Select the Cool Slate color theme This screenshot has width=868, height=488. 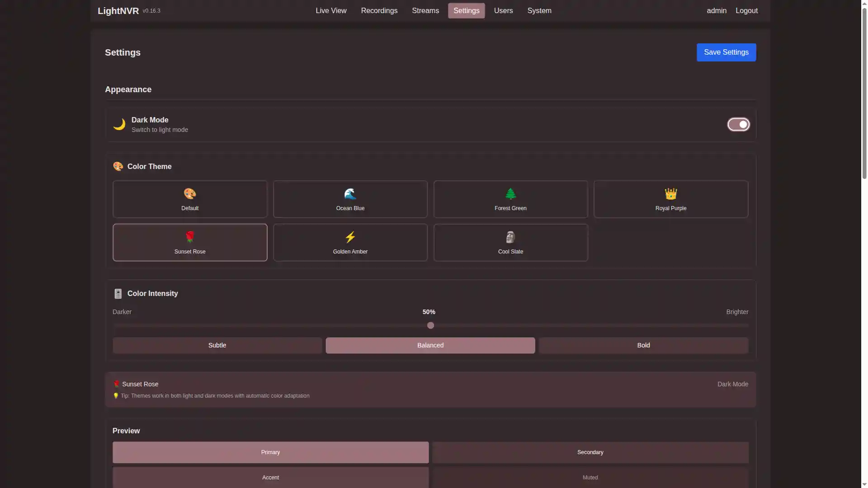tap(510, 242)
